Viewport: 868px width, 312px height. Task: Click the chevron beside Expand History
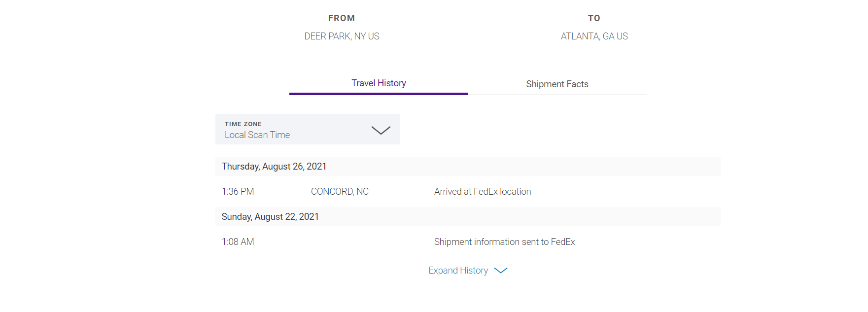(500, 271)
